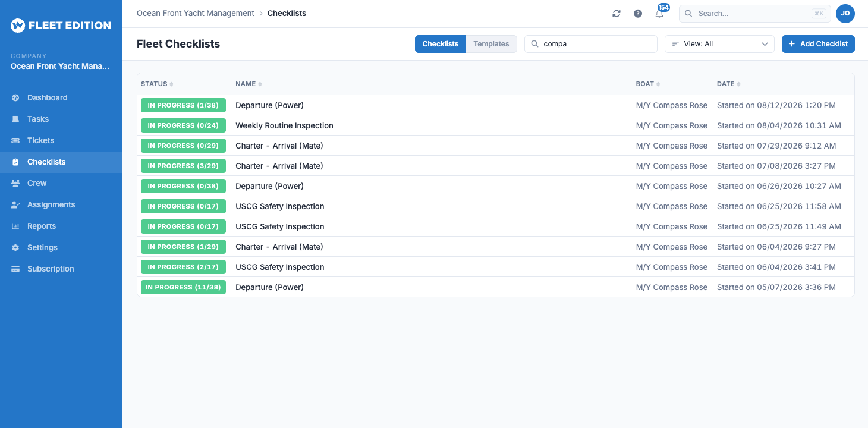Viewport: 868px width, 428px height.
Task: Focus the global Search field
Action: [x=755, y=14]
